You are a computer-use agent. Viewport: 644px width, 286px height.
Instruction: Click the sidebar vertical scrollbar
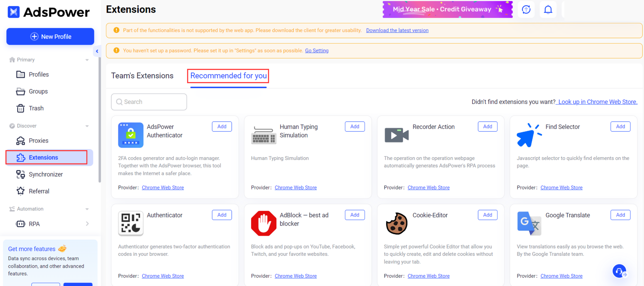click(100, 119)
